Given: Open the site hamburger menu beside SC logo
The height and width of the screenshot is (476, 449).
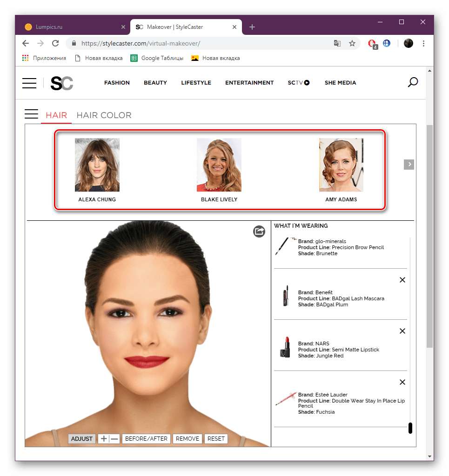Looking at the screenshot, I should click(x=29, y=83).
